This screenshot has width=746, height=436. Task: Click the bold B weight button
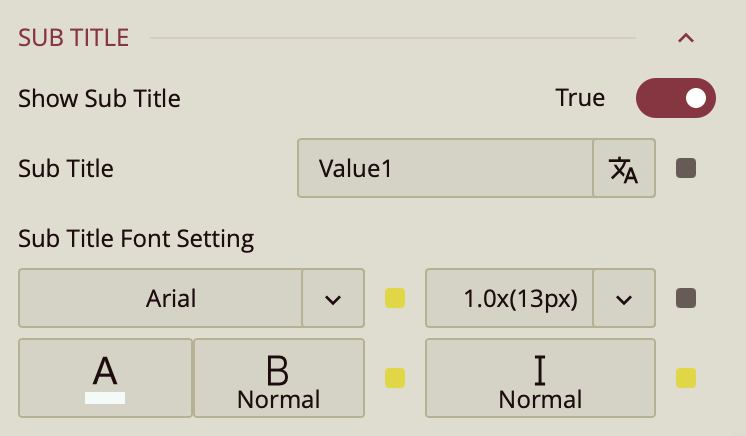pyautogui.click(x=278, y=378)
